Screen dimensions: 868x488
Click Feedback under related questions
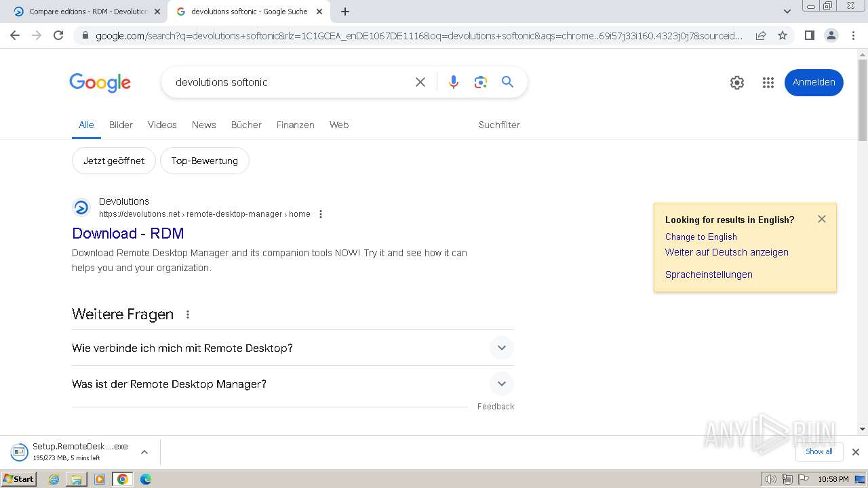(x=496, y=407)
